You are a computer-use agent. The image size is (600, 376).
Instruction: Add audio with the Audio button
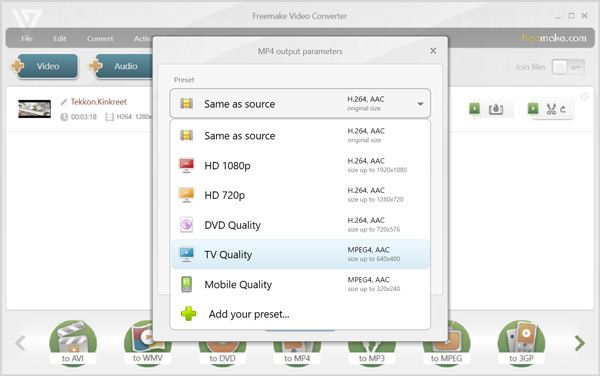(x=121, y=66)
